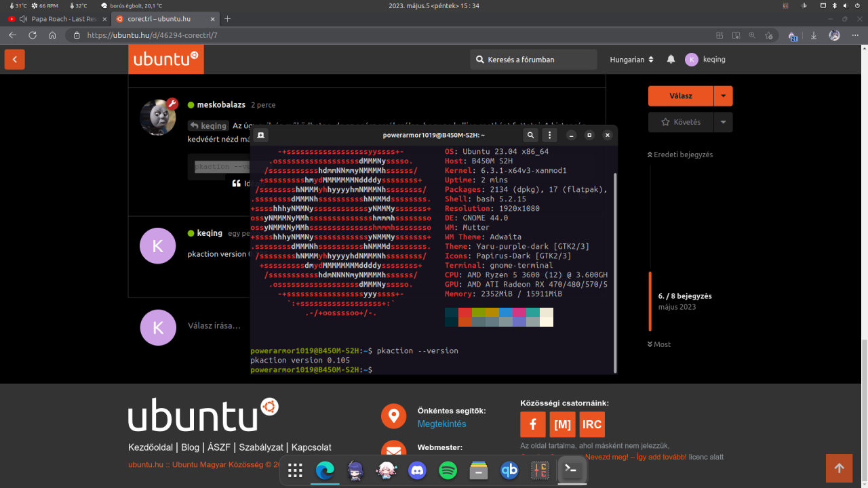Viewport: 868px width, 488px height.
Task: Open ÁSZF footer link
Action: point(219,447)
